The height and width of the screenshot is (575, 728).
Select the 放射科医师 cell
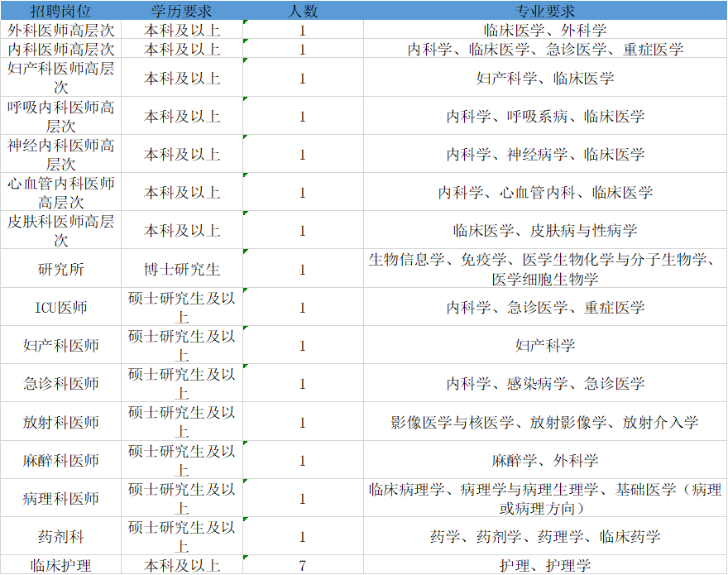tap(60, 423)
